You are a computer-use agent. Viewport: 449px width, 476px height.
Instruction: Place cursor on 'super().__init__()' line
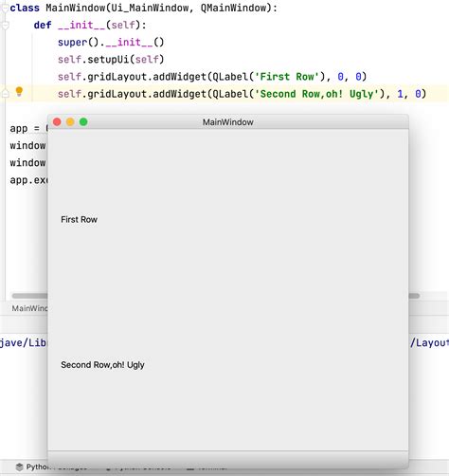111,42
